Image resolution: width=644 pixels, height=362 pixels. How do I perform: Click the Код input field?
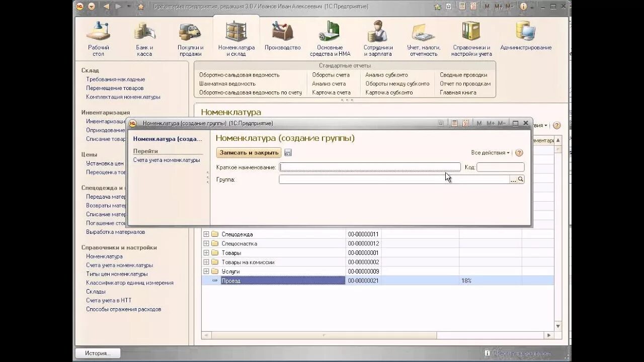[501, 167]
